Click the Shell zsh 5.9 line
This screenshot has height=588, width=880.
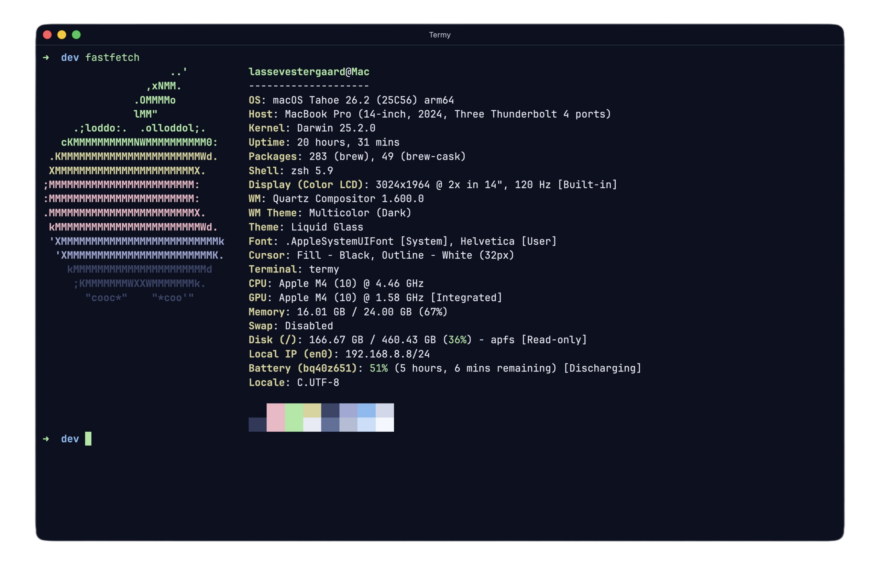[x=291, y=170]
